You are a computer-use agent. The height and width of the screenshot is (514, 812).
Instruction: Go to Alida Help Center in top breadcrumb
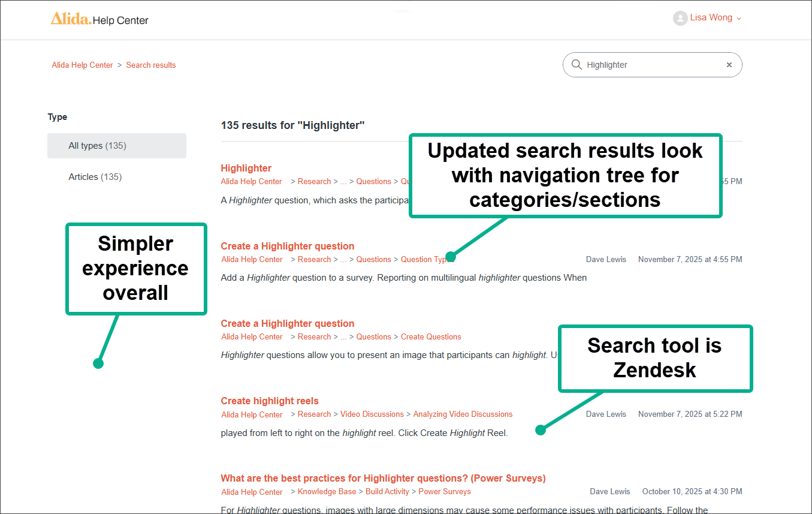[x=82, y=65]
